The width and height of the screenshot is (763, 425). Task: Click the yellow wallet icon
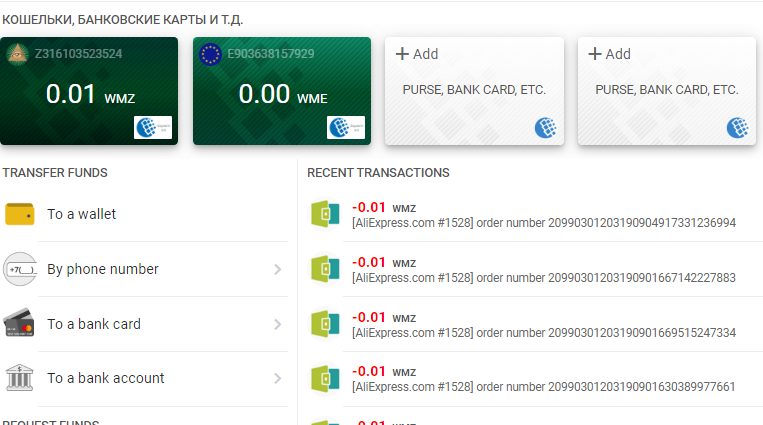coord(19,214)
